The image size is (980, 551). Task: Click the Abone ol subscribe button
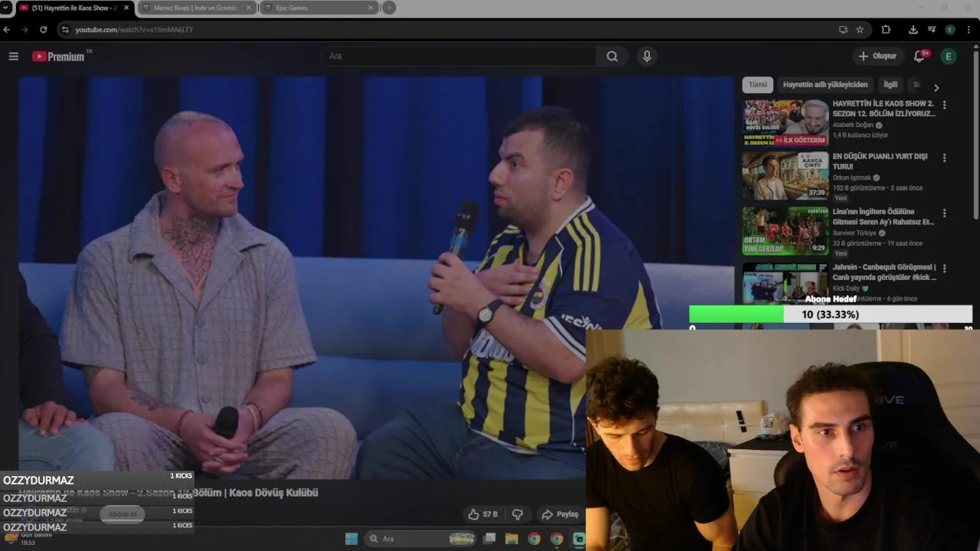(122, 514)
